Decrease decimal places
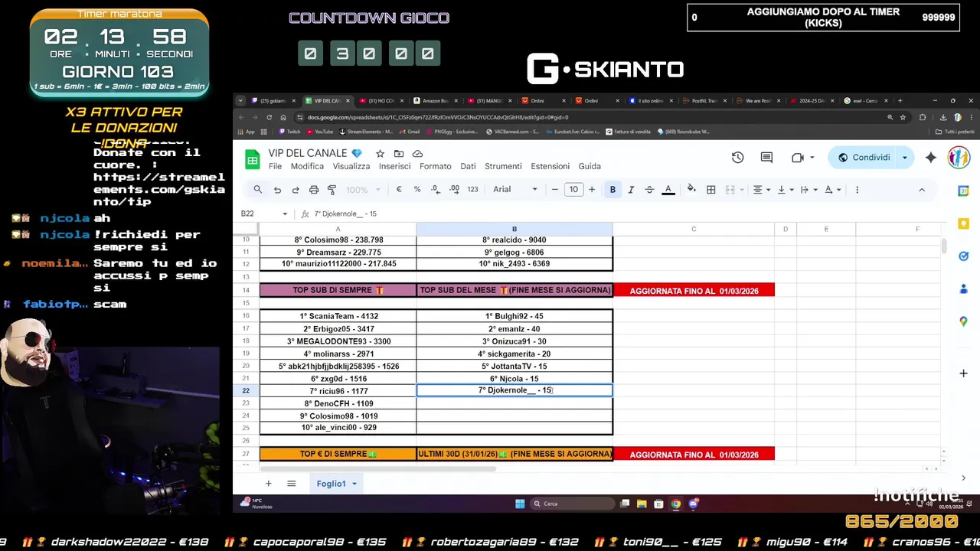 click(436, 190)
